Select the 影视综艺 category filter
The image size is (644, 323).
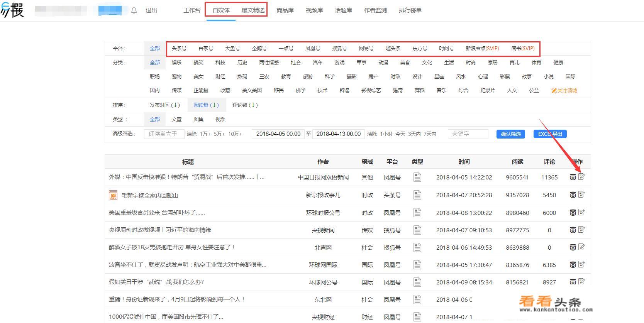click(371, 90)
